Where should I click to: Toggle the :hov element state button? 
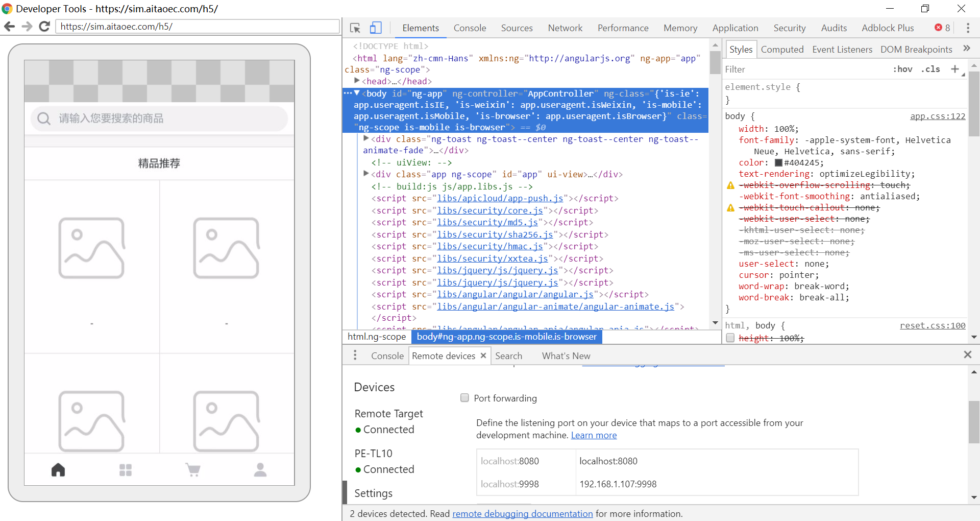click(x=902, y=69)
